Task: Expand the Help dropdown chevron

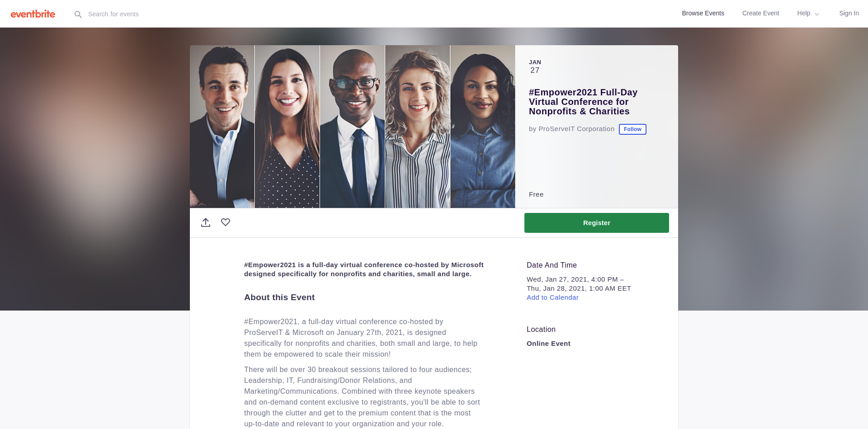Action: click(x=817, y=14)
